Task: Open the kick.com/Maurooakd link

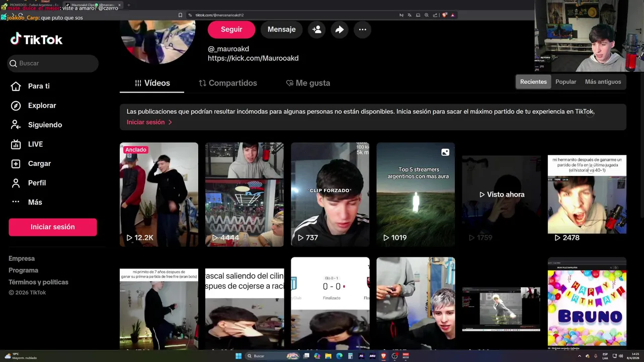Action: 253,58
